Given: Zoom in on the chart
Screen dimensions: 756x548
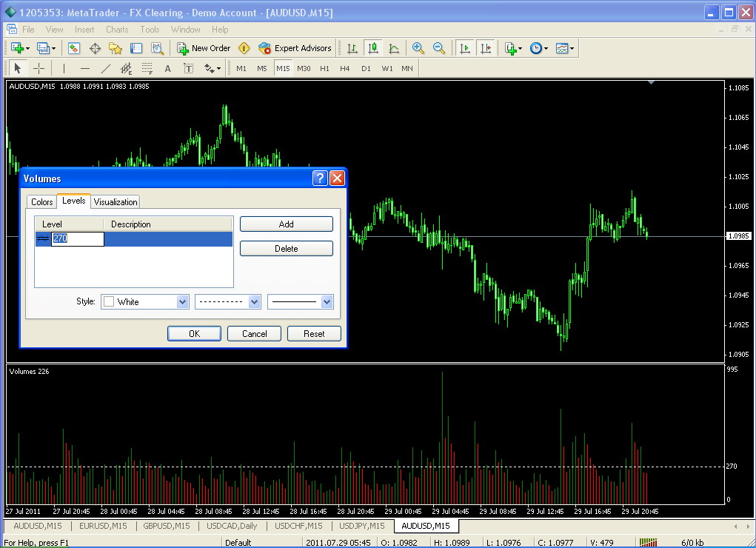Looking at the screenshot, I should (418, 48).
